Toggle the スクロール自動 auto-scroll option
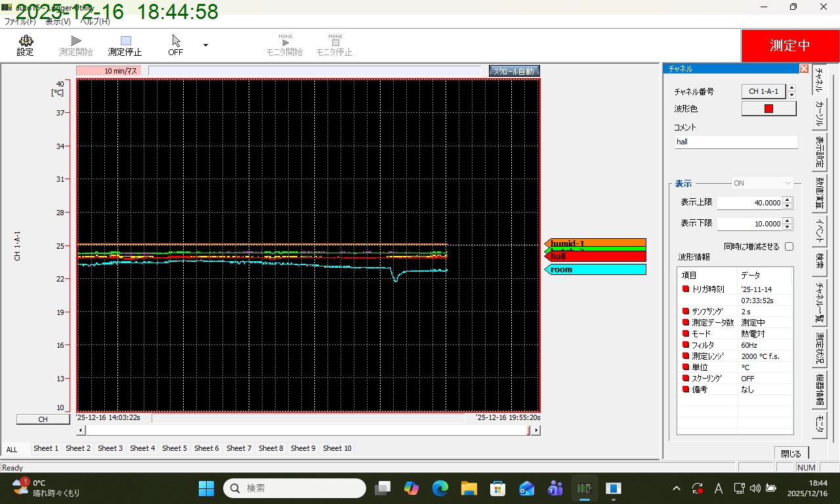The width and height of the screenshot is (840, 504). (x=513, y=70)
